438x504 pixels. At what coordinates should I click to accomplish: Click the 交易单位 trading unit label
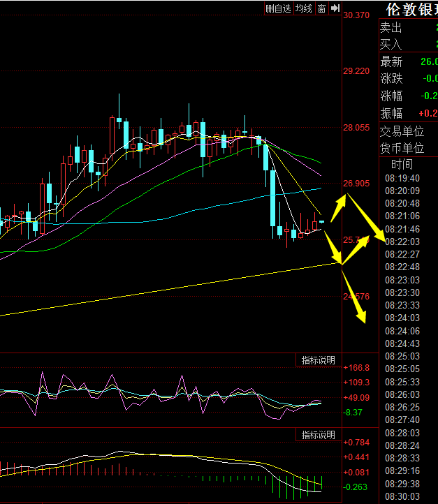(x=402, y=131)
